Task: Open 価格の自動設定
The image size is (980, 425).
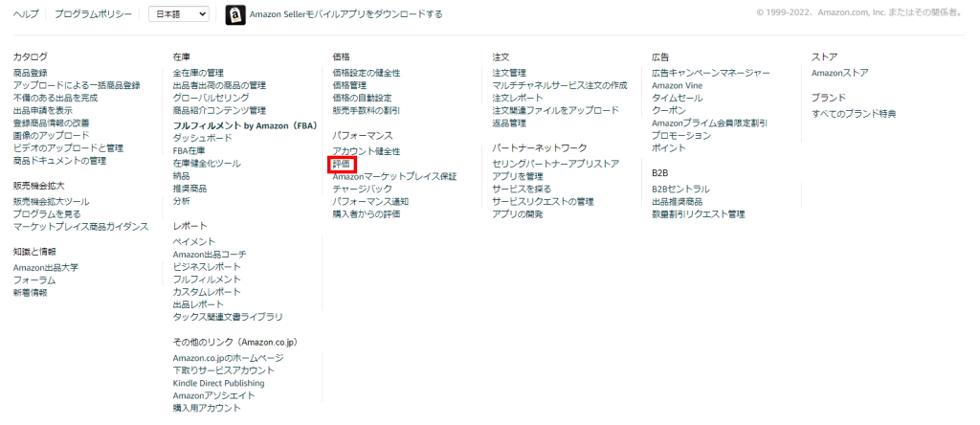Action: pos(362,99)
